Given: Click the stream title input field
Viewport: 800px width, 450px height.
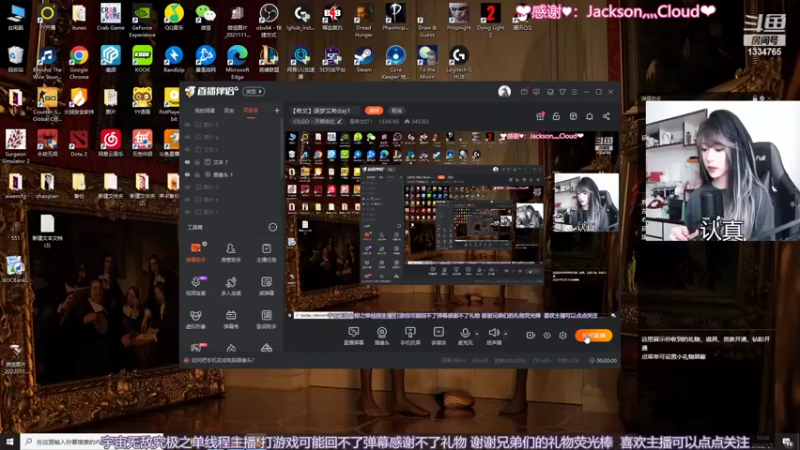Looking at the screenshot, I should (324, 110).
